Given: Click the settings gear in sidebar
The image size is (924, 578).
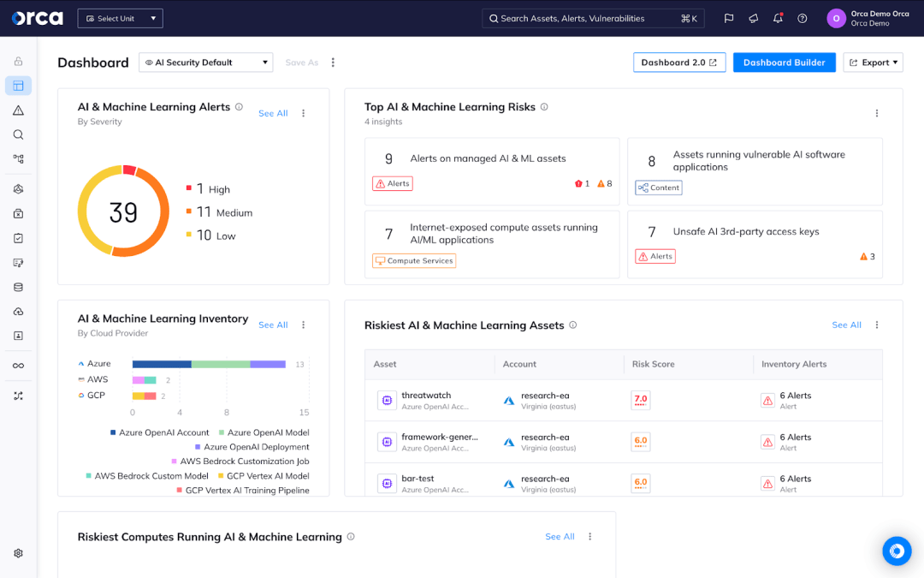Looking at the screenshot, I should click(x=18, y=553).
